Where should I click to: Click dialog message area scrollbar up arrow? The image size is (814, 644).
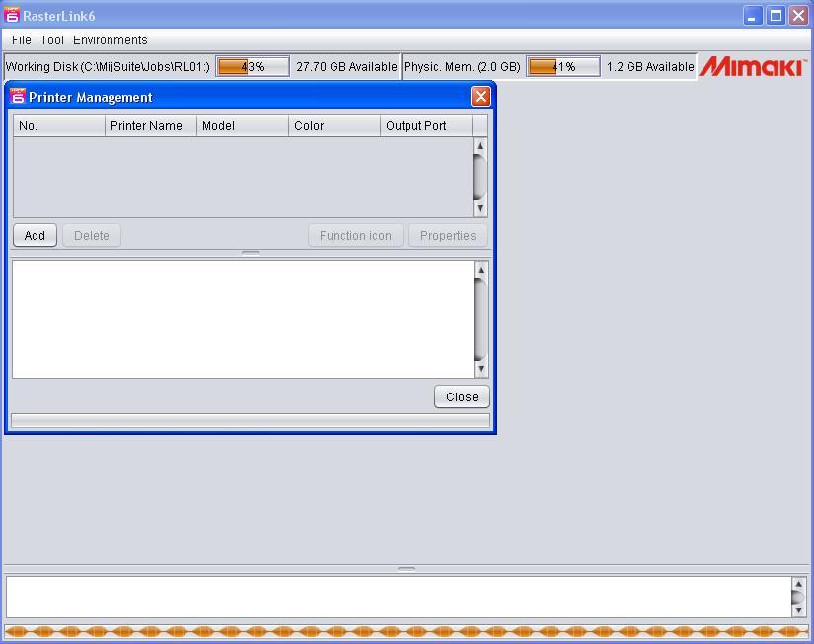(481, 270)
